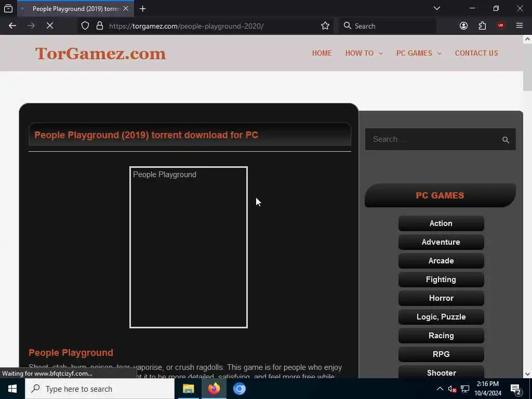Click the Horror category button

441,298
